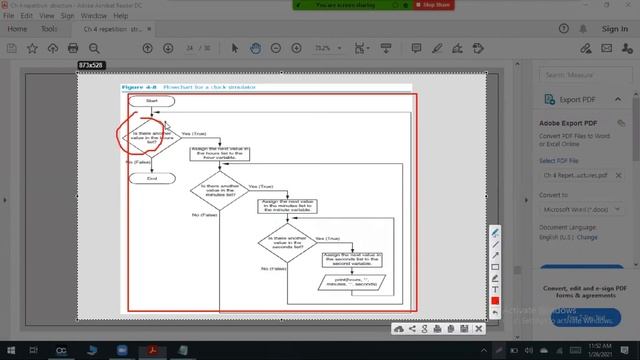Click the Save file toolbar icon
This screenshot has width=640, height=360.
(12, 48)
